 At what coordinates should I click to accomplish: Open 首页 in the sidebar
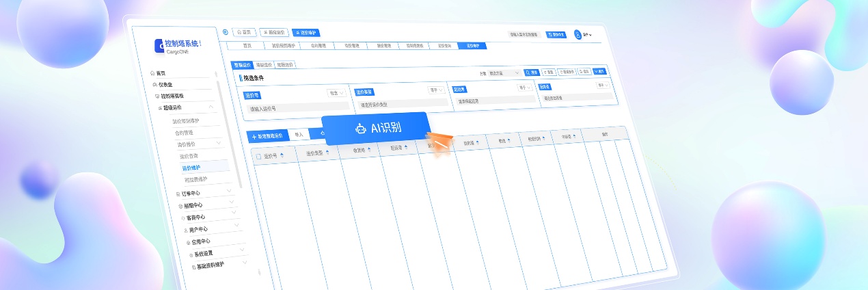click(161, 73)
